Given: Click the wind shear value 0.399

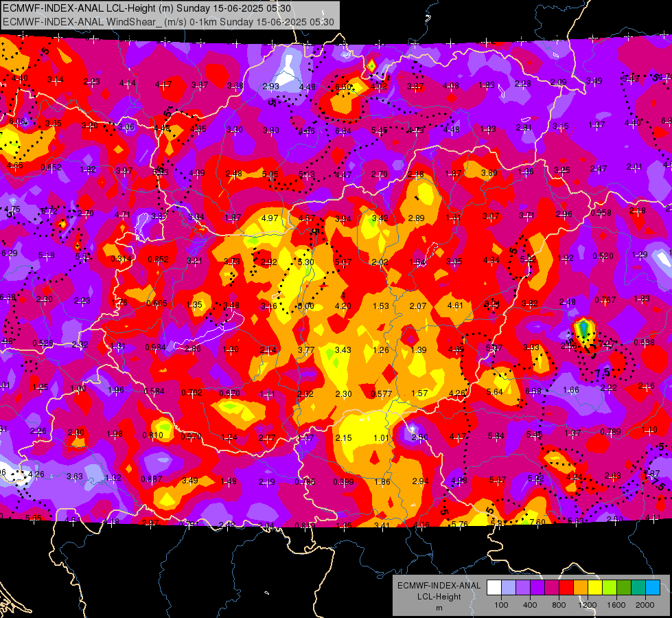Looking at the screenshot, I should tap(344, 482).
